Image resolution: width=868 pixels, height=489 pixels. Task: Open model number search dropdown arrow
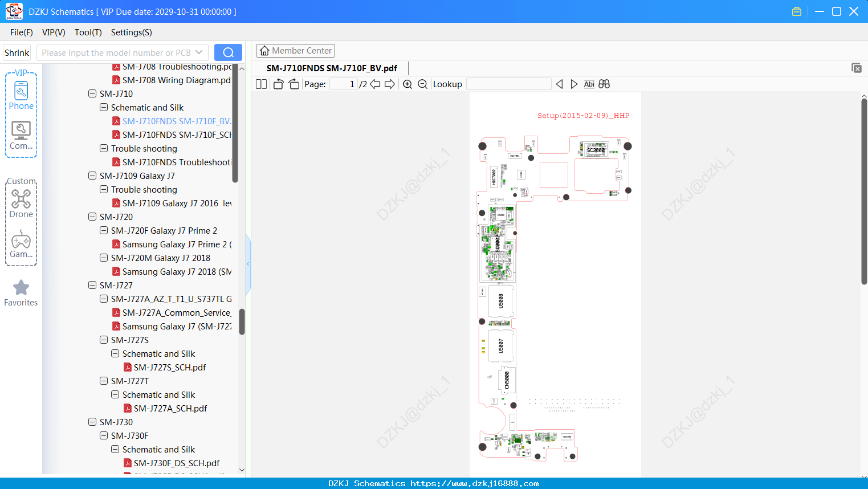(199, 52)
